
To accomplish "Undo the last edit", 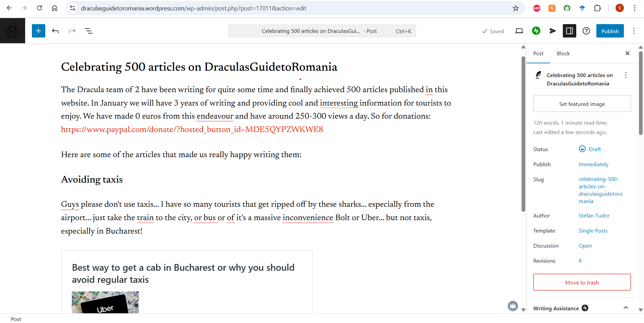I will (x=55, y=31).
